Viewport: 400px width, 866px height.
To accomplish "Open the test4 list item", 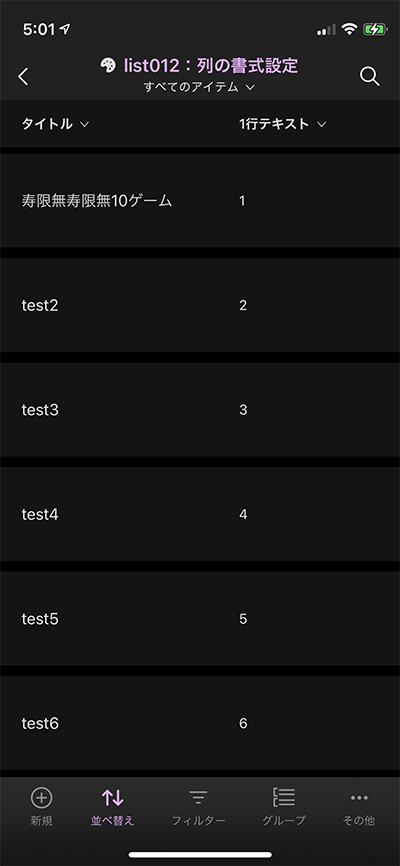I will 200,514.
